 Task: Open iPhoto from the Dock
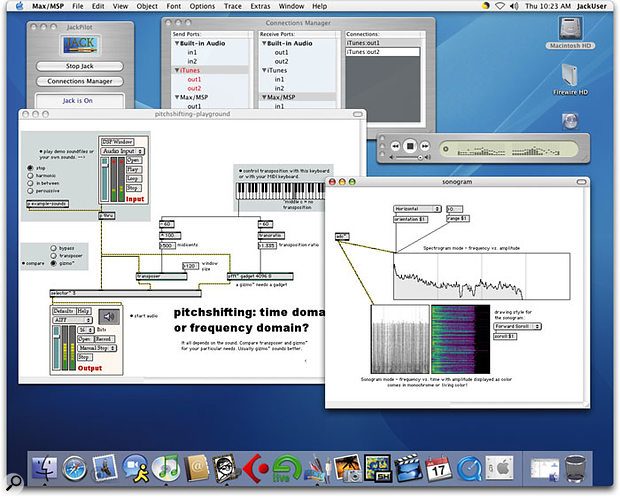tap(347, 468)
